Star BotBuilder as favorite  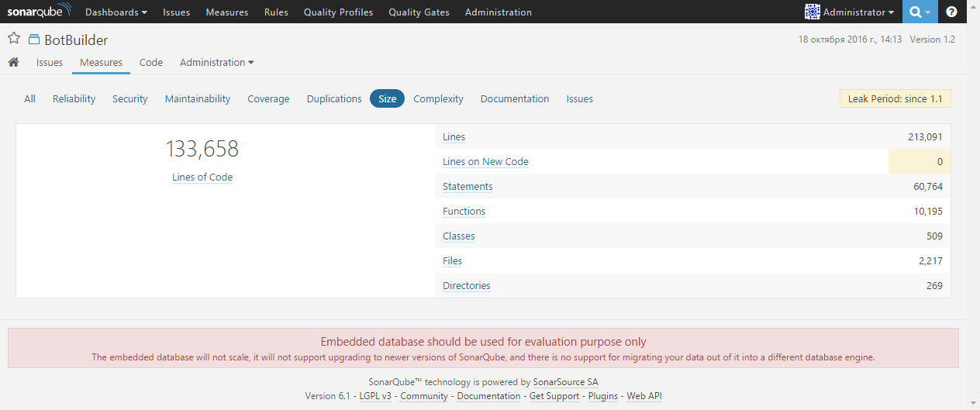coord(14,39)
